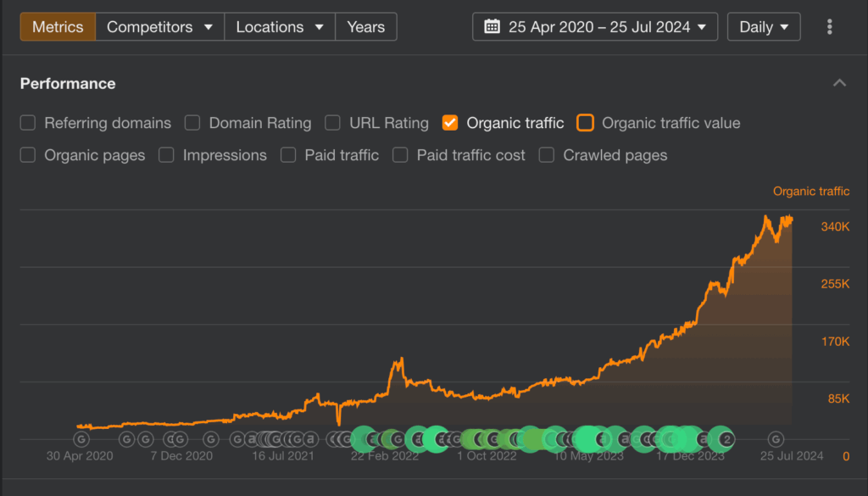Image resolution: width=868 pixels, height=496 pixels.
Task: Open the Locations dropdown
Action: point(280,27)
